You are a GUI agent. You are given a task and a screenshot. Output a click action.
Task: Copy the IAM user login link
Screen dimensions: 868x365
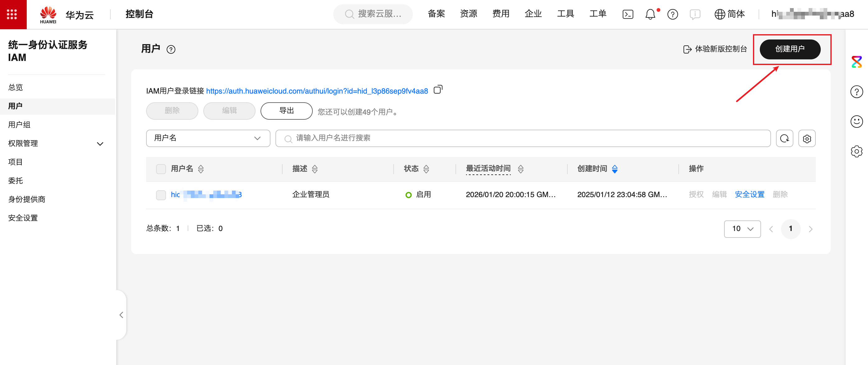[438, 90]
